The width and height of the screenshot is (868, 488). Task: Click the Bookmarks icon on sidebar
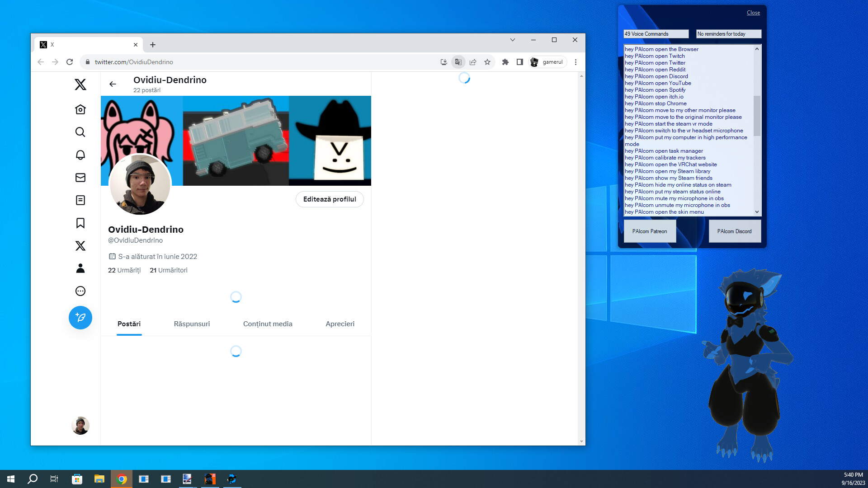80,223
